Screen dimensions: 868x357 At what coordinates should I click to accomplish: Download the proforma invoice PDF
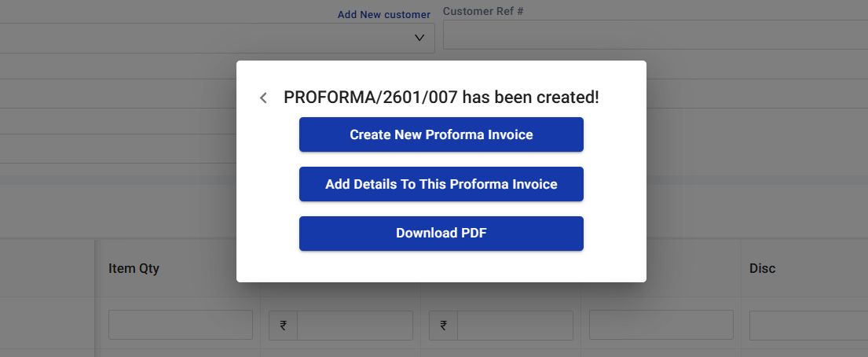[x=441, y=234]
